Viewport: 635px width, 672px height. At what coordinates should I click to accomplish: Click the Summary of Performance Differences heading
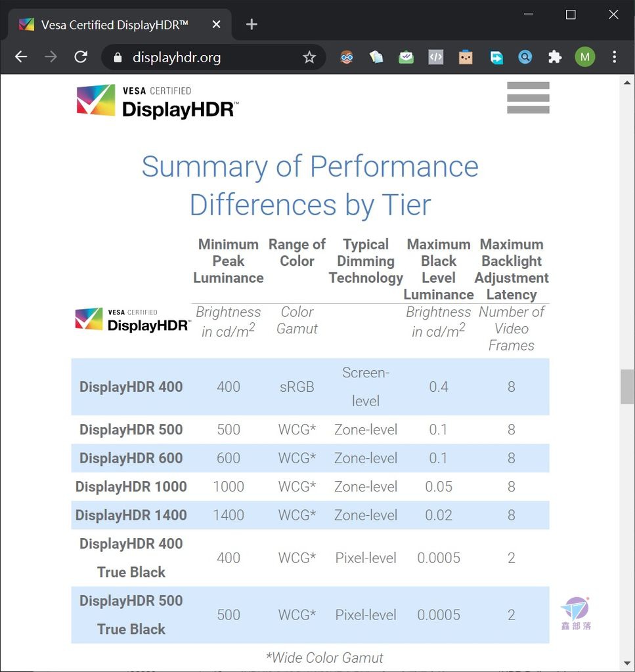pyautogui.click(x=310, y=185)
